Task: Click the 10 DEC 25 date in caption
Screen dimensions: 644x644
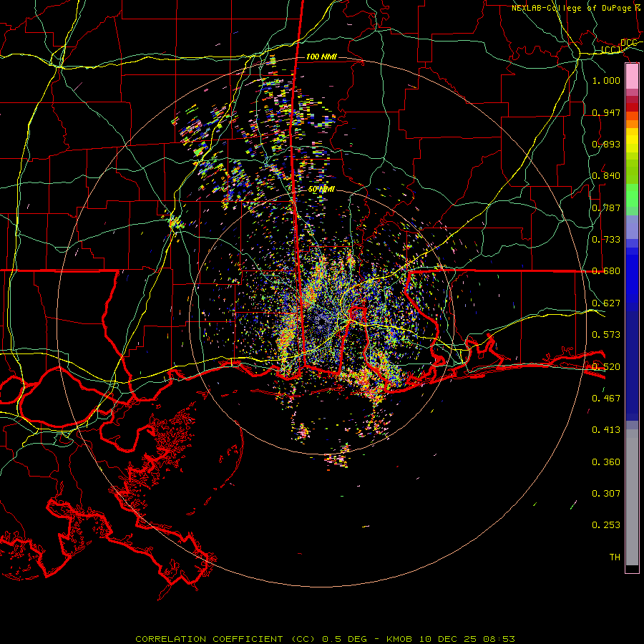Action: click(448, 639)
